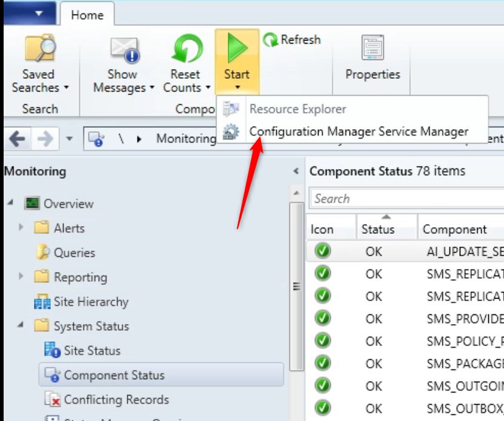The image size is (504, 421).
Task: Select Resource Explorer from Start menu
Action: click(297, 109)
